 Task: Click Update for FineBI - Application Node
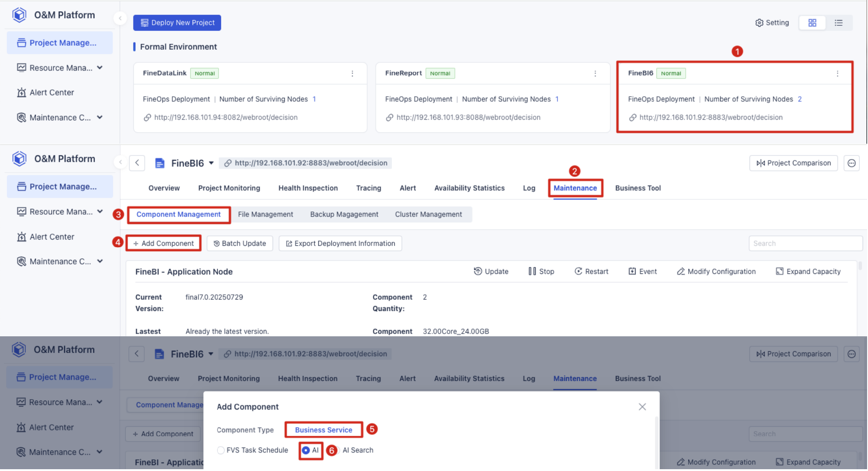click(491, 271)
